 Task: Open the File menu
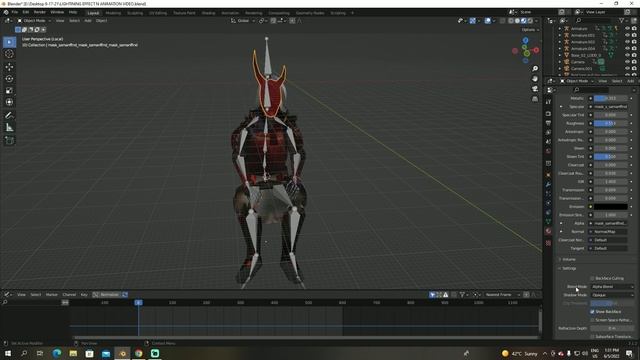15,12
